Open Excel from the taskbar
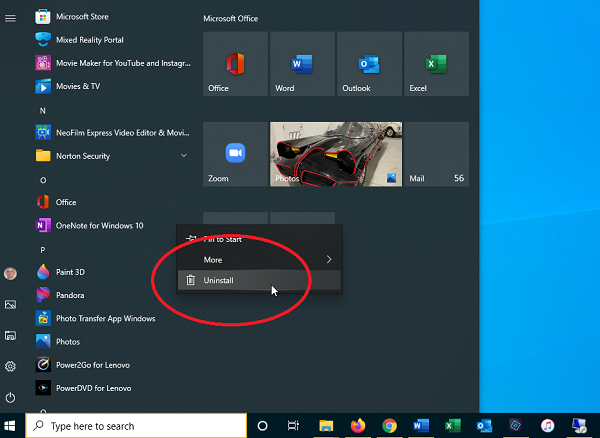This screenshot has width=600, height=438. [453, 426]
